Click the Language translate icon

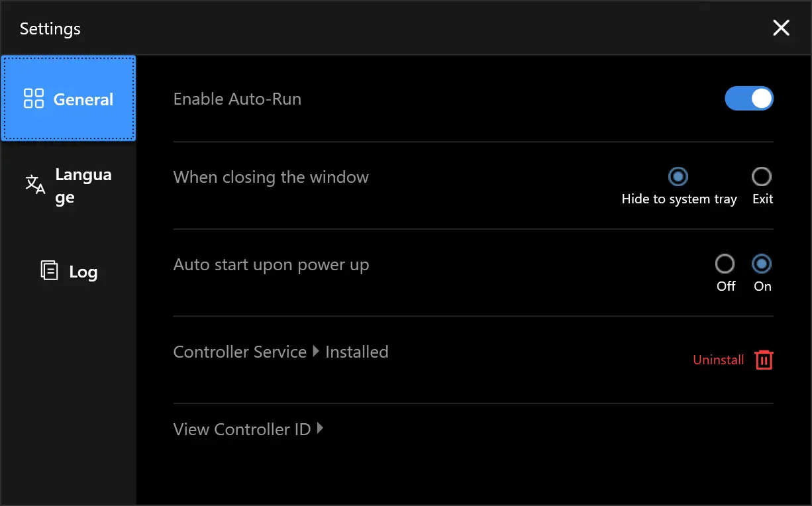tap(35, 185)
